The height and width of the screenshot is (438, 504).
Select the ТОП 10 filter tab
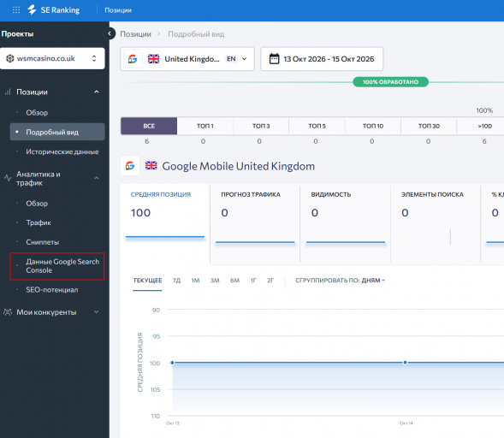[373, 126]
